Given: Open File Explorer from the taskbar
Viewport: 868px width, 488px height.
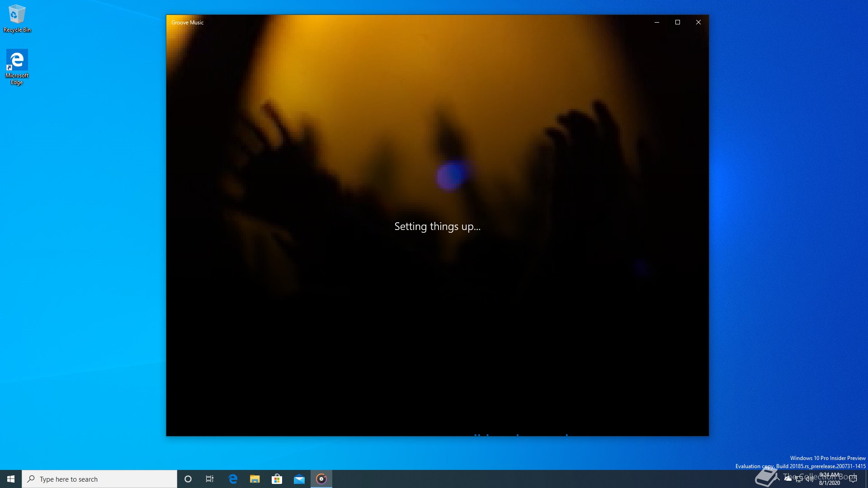Looking at the screenshot, I should tap(255, 479).
